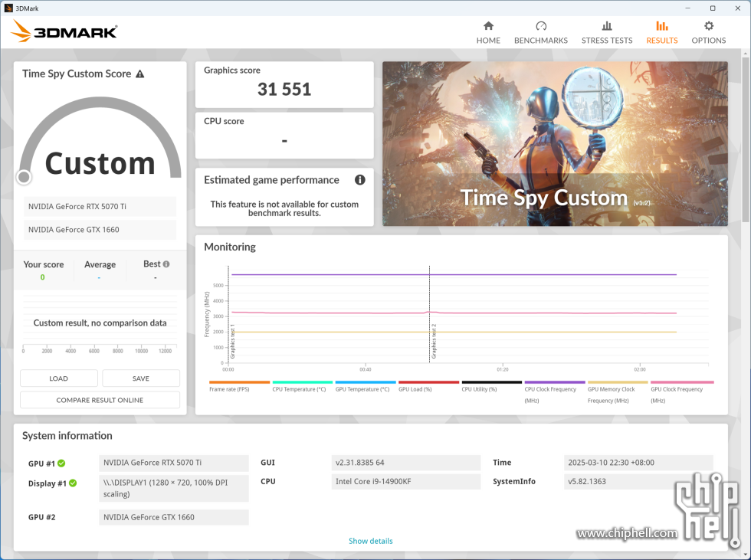Minimize the 3DMark window
This screenshot has width=751, height=560.
[x=688, y=8]
